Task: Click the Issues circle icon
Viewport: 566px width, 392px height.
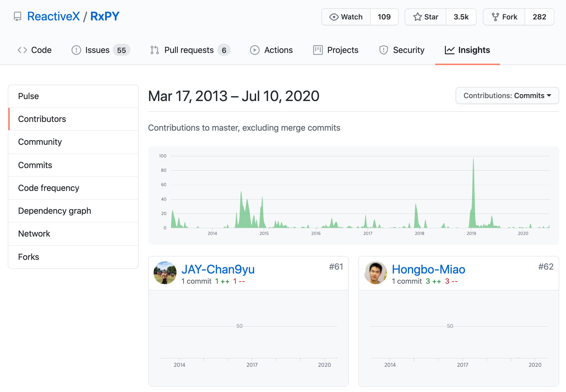Action: 76,50
